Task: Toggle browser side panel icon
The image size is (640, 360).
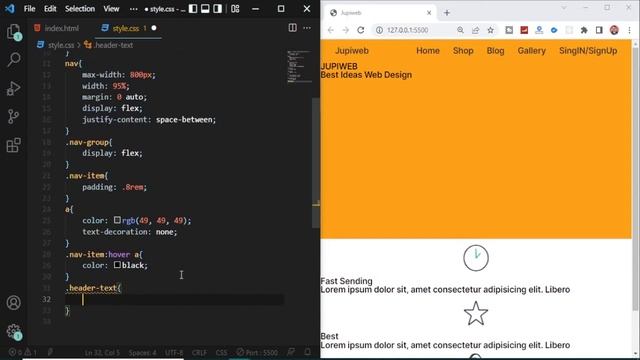Action: point(599,30)
